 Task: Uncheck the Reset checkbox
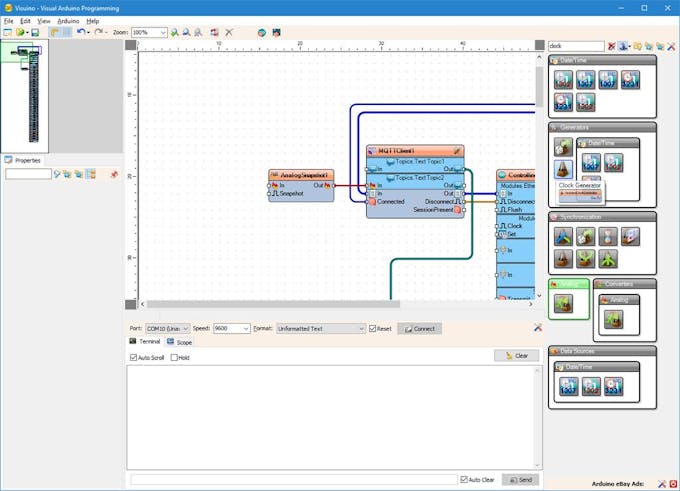[373, 328]
